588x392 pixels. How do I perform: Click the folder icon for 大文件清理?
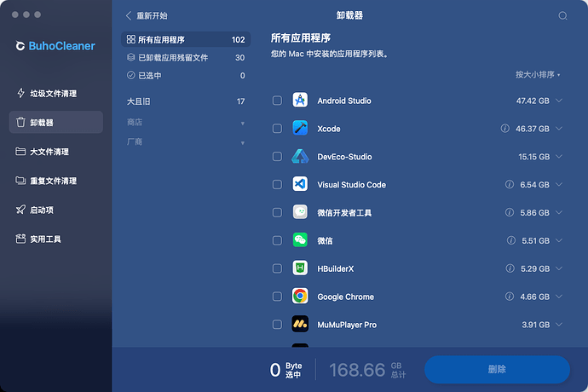point(20,151)
